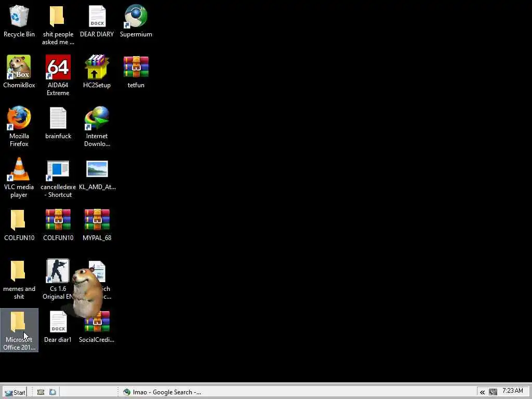Expand hidden tray icons with the chevron
This screenshot has height=399, width=532.
tap(482, 393)
